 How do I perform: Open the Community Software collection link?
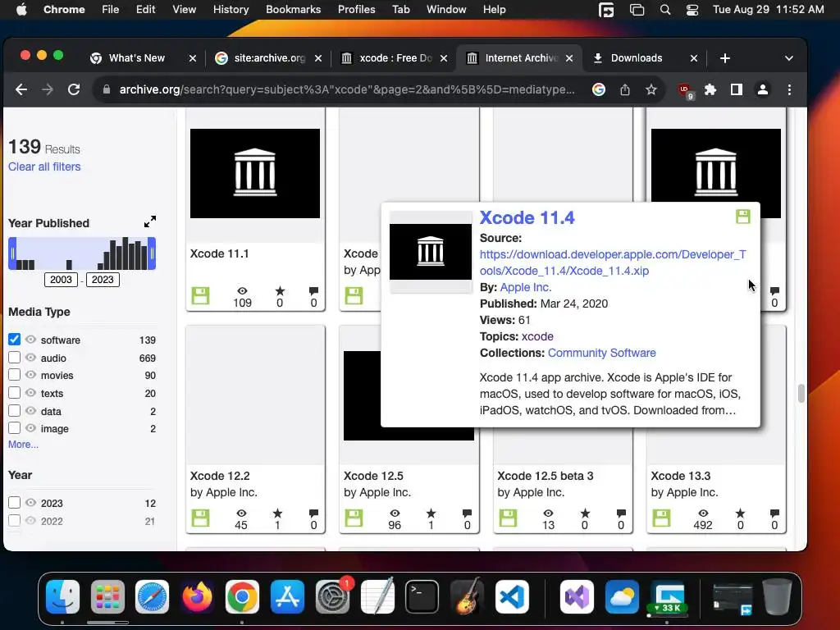(x=601, y=353)
